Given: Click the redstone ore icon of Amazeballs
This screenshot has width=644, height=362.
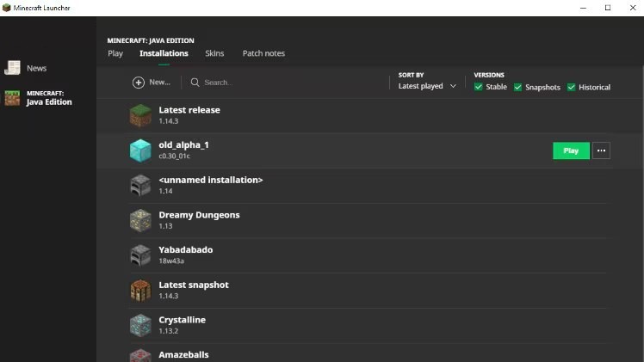Looking at the screenshot, I should click(x=140, y=355).
